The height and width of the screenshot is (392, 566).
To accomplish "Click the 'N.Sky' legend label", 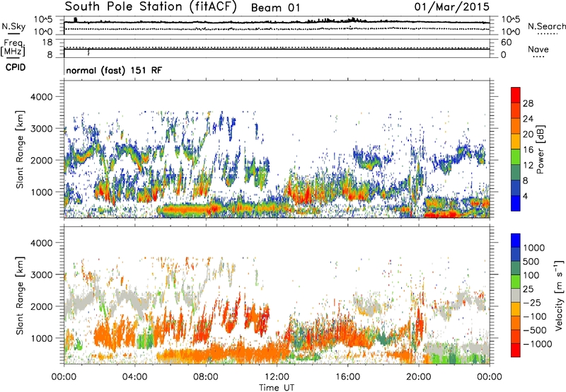I will pos(13,26).
